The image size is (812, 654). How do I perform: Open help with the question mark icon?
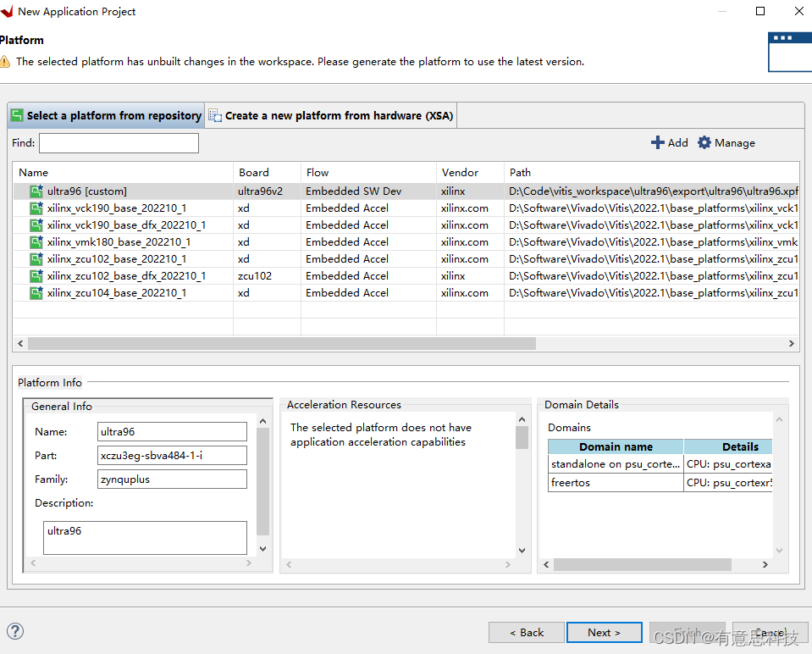[x=15, y=631]
